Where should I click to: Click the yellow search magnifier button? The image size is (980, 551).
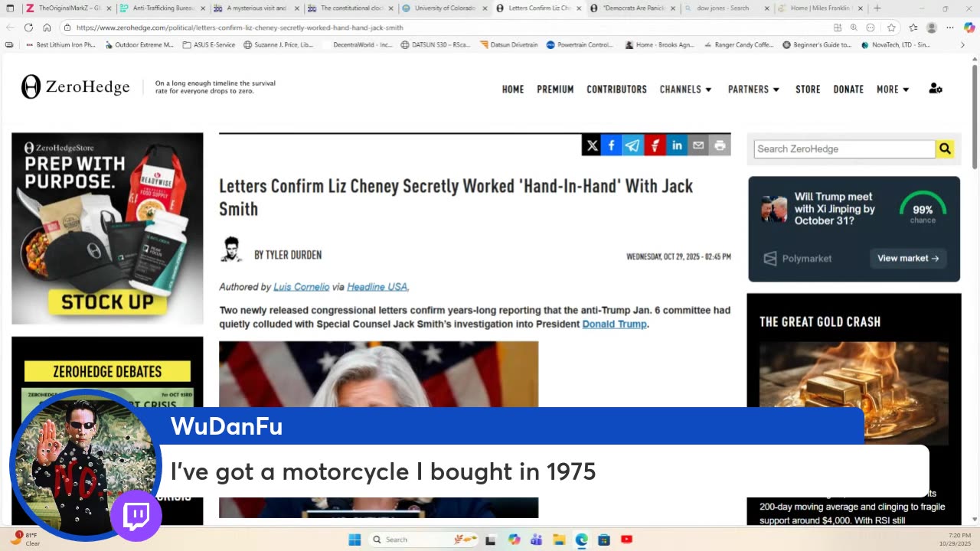click(945, 149)
